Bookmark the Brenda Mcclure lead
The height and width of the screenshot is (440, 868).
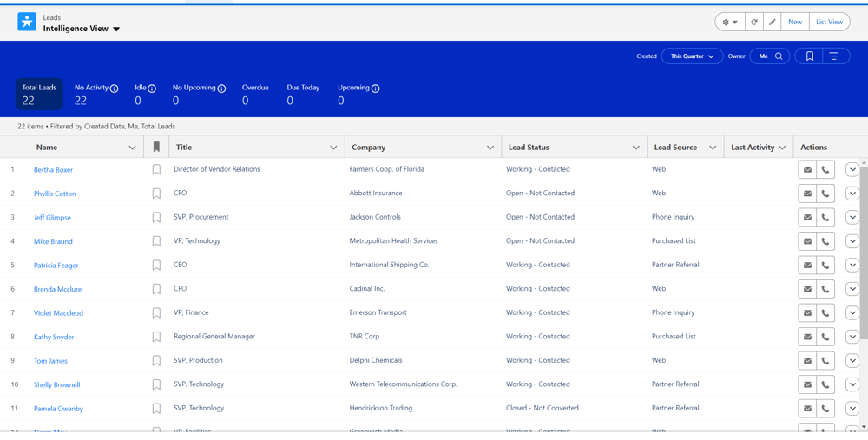pos(156,289)
